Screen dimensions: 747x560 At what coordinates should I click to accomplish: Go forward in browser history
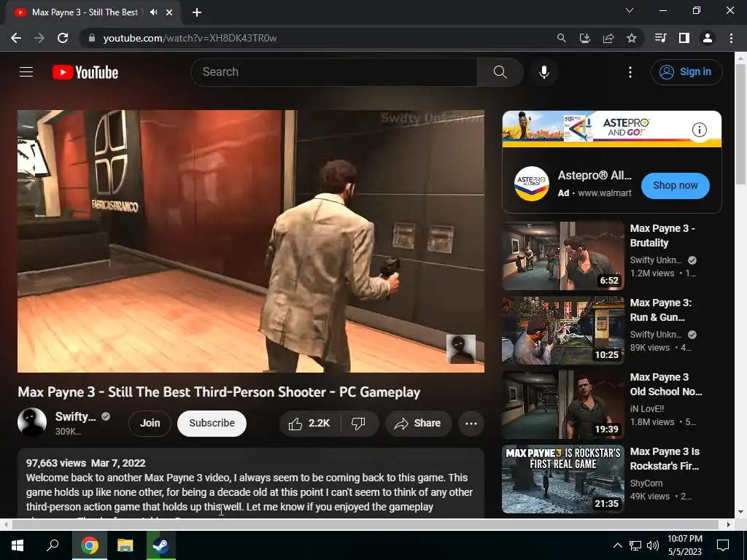click(x=39, y=38)
